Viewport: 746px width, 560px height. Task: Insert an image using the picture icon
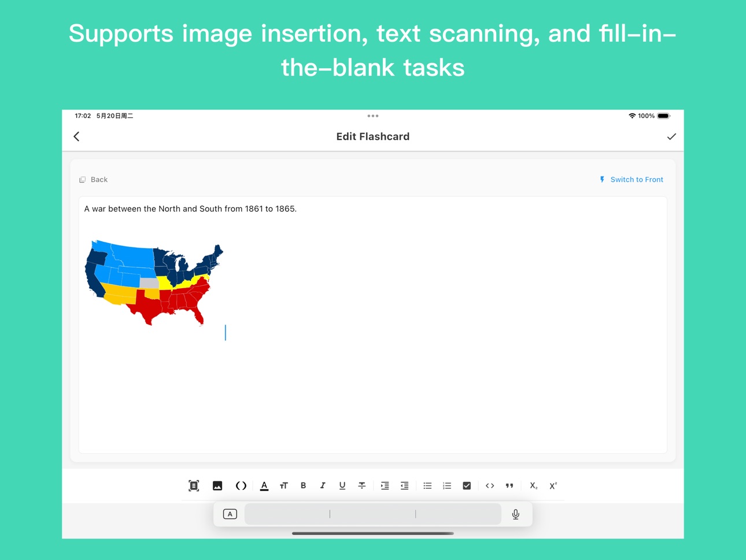pos(217,486)
